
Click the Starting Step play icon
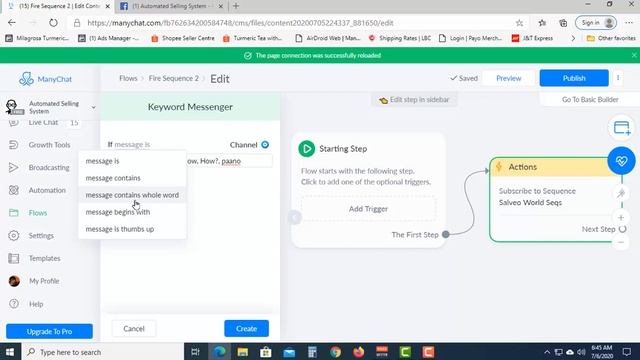(307, 149)
